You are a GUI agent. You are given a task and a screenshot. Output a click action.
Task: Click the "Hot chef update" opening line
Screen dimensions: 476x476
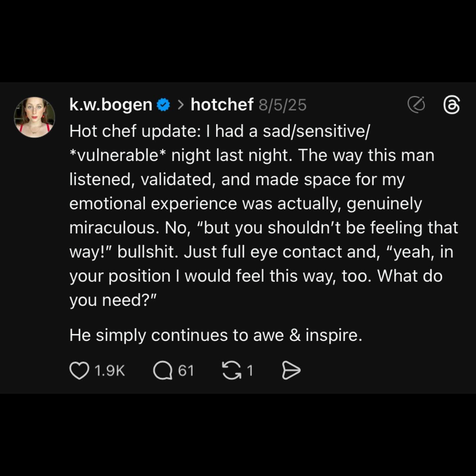[135, 131]
